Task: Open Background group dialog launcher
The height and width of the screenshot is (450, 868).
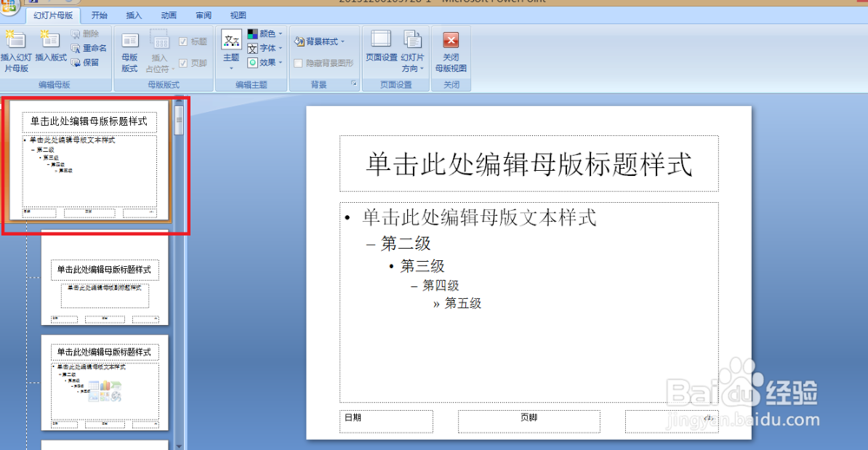Action: 354,83
